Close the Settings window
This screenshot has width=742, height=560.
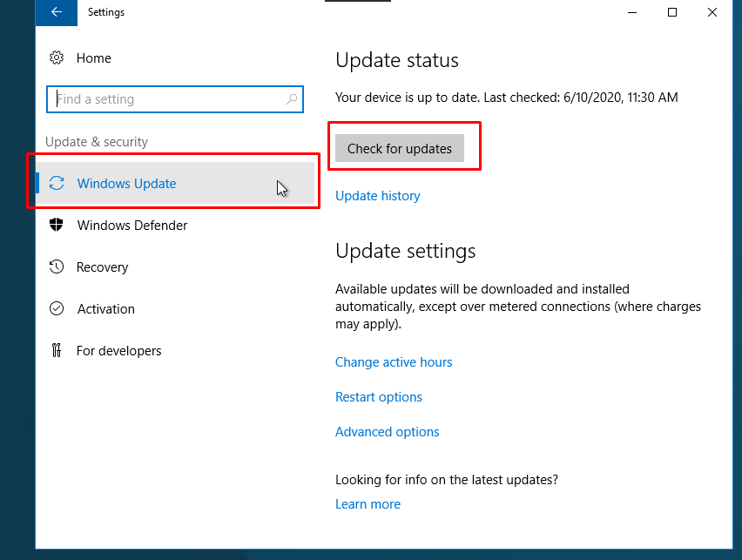click(x=712, y=12)
